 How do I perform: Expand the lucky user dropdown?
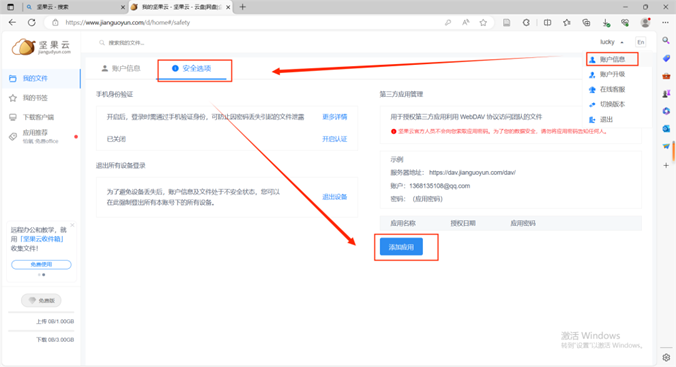point(611,42)
